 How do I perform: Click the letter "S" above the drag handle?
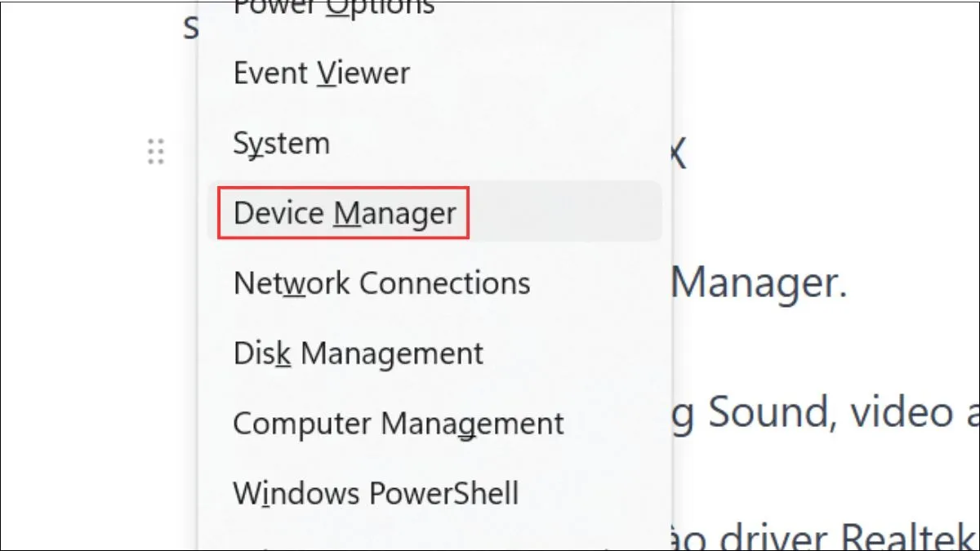[x=190, y=27]
